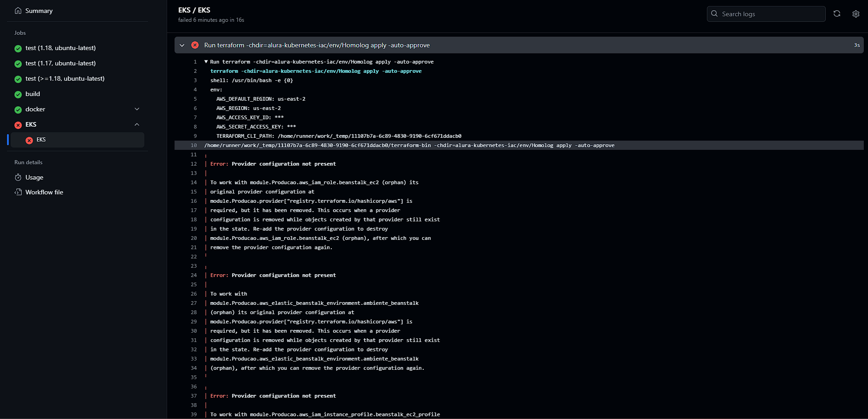Click the search magnifier icon
This screenshot has height=419, width=868.
pos(714,13)
